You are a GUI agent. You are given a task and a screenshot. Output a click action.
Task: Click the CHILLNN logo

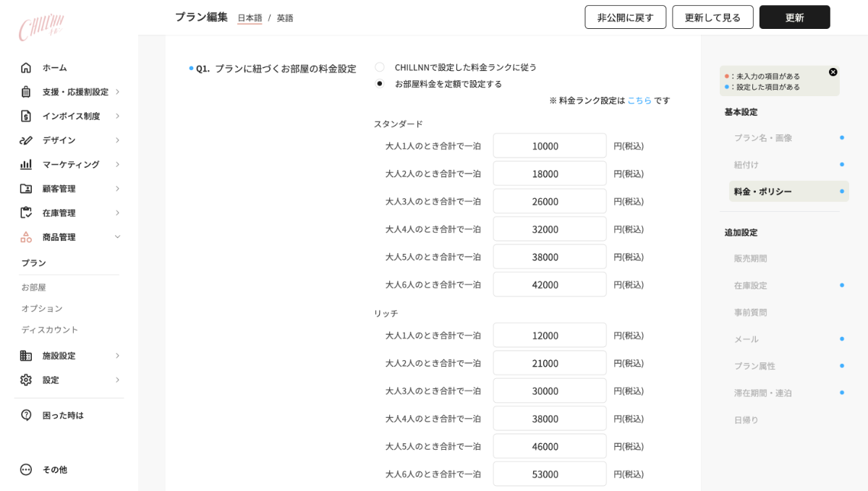pyautogui.click(x=41, y=26)
